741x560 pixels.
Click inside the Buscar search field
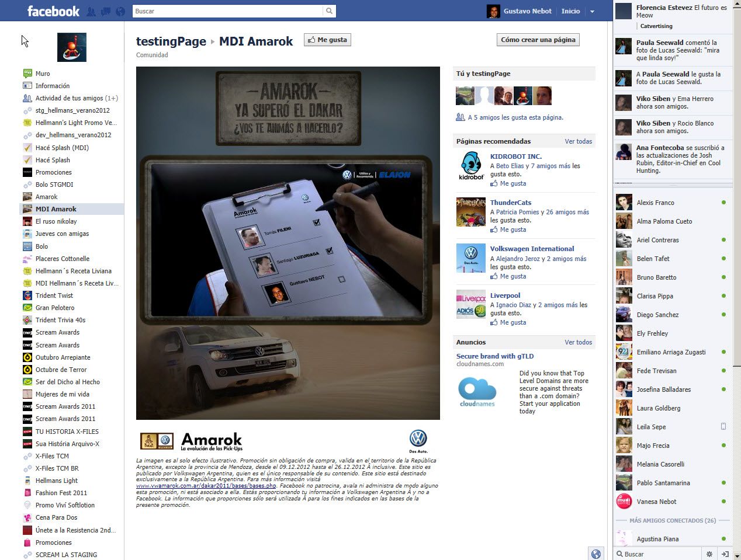coord(228,11)
